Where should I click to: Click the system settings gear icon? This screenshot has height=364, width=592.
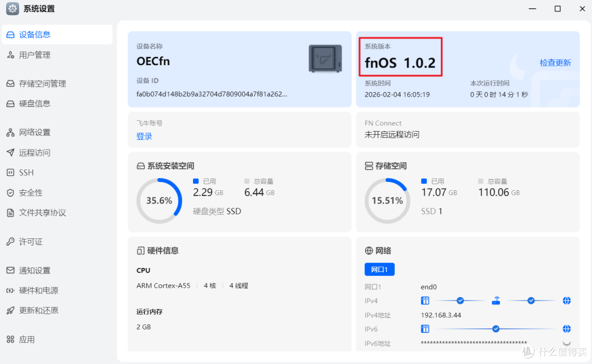[13, 9]
